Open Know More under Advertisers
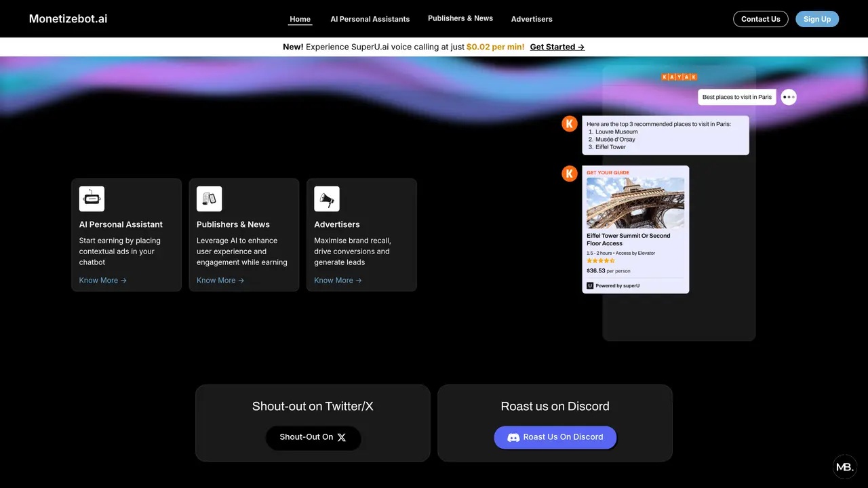Viewport: 868px width, 488px height. click(338, 280)
